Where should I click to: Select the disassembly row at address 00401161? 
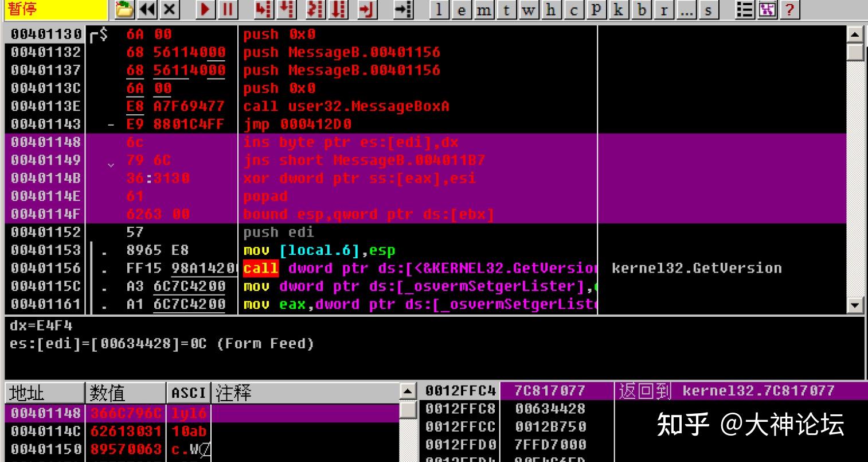click(425, 304)
